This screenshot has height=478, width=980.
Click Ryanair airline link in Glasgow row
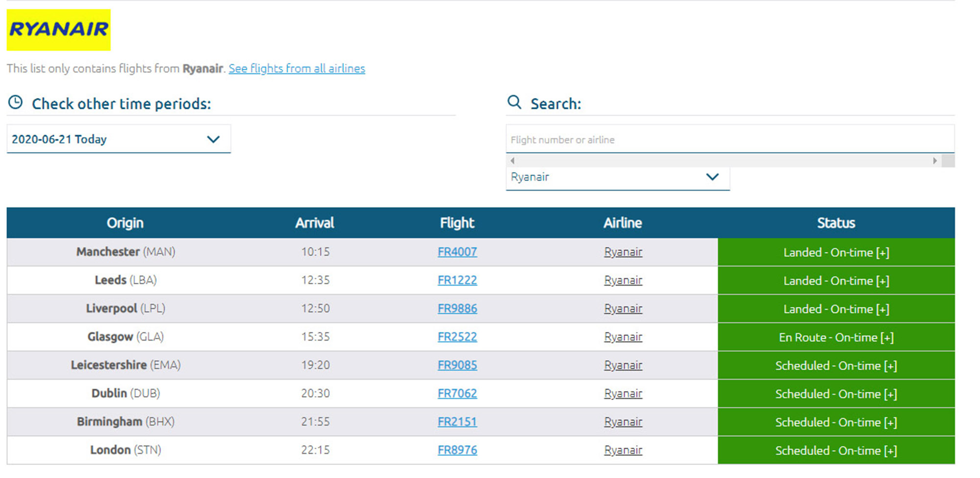623,337
